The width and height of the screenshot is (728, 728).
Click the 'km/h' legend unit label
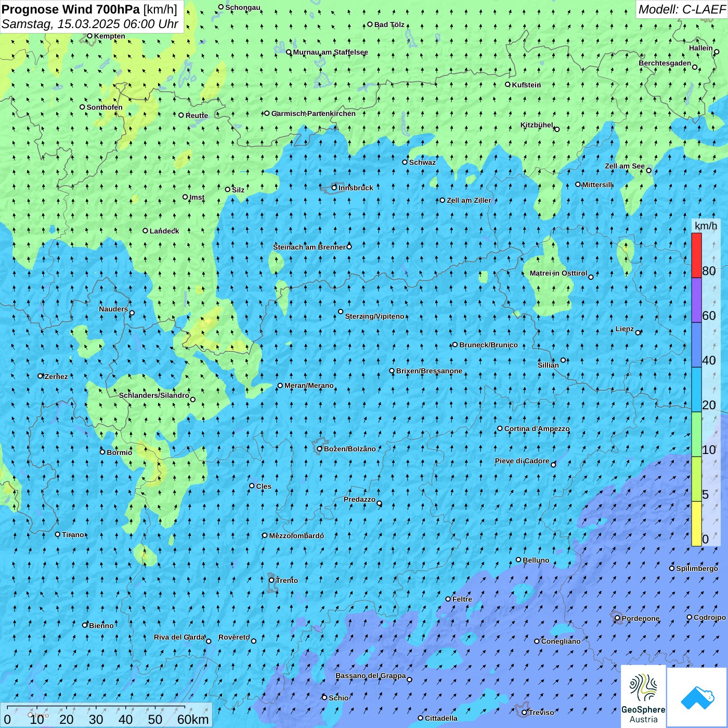coord(706,225)
